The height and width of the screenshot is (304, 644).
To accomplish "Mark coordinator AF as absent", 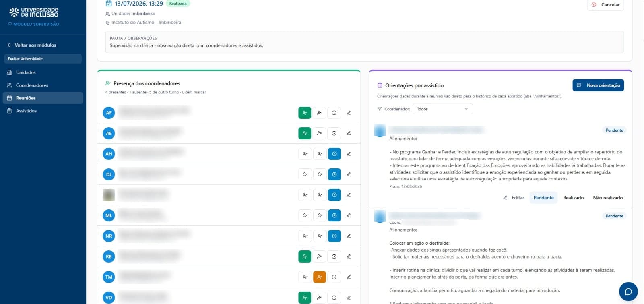I will pyautogui.click(x=319, y=113).
